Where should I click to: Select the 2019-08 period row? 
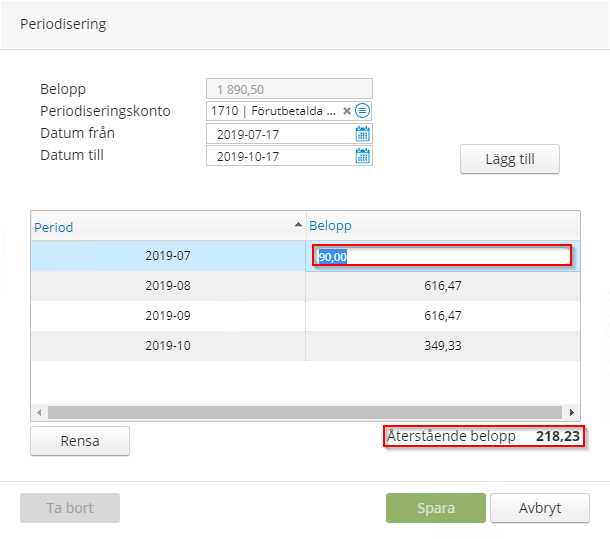point(167,286)
